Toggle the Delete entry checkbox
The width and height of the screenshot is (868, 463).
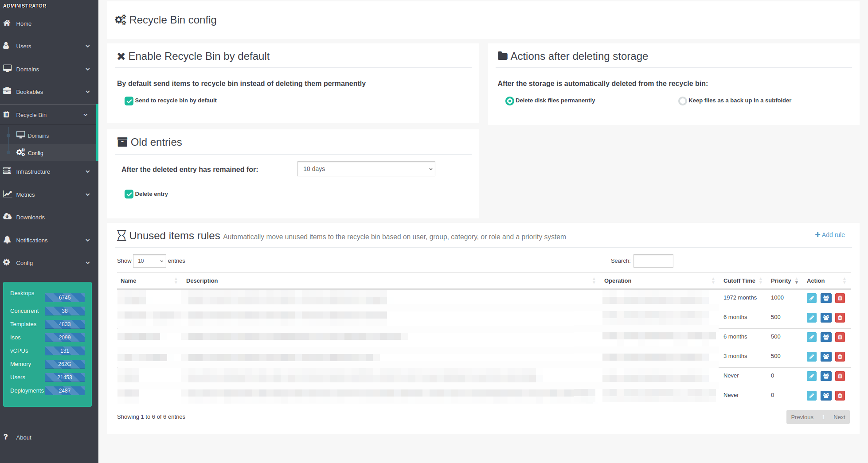[x=129, y=194]
